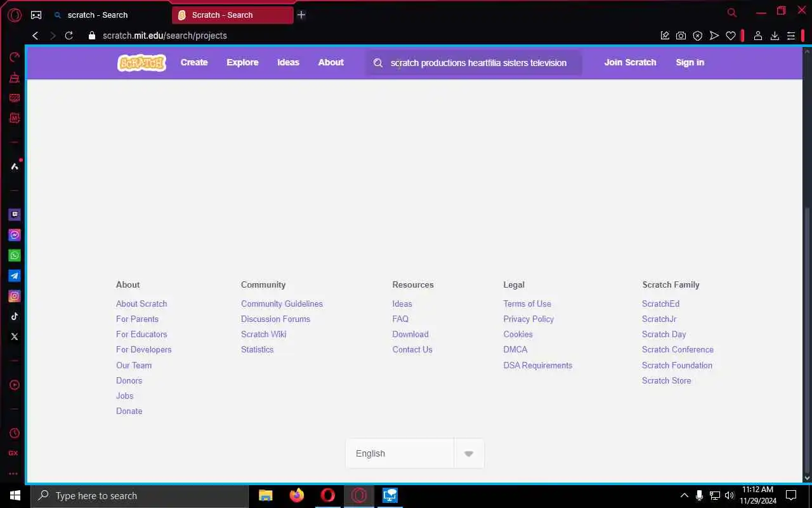Open GX Cleaner broom icon in sidebar

pos(14,77)
